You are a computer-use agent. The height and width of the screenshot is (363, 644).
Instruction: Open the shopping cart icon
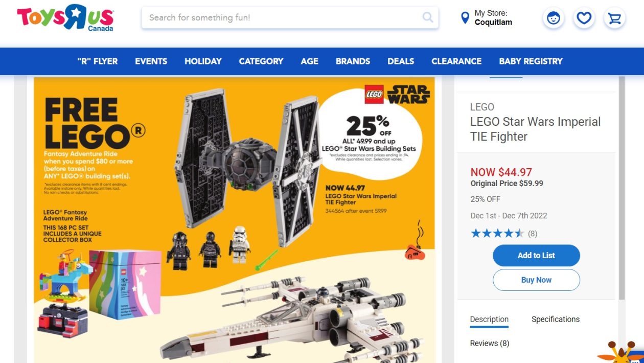coord(614,17)
